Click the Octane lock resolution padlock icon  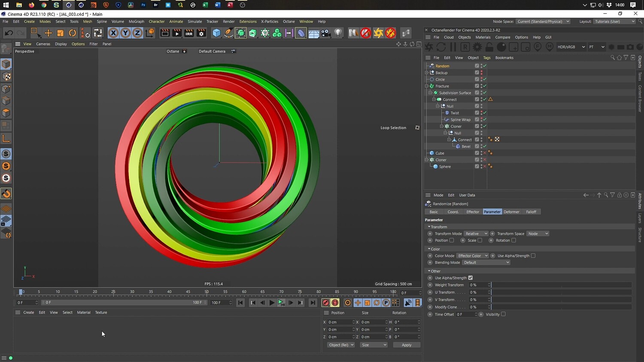(x=489, y=47)
